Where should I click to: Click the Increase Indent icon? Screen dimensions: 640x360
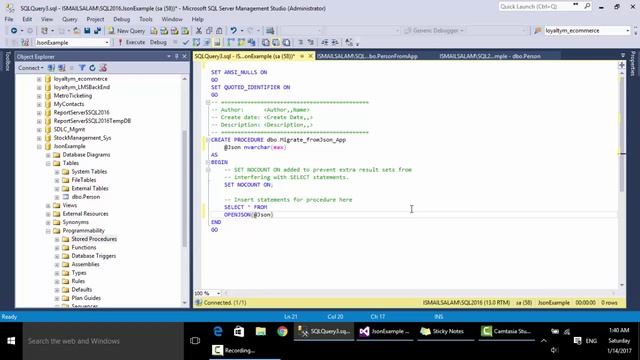[x=335, y=42]
